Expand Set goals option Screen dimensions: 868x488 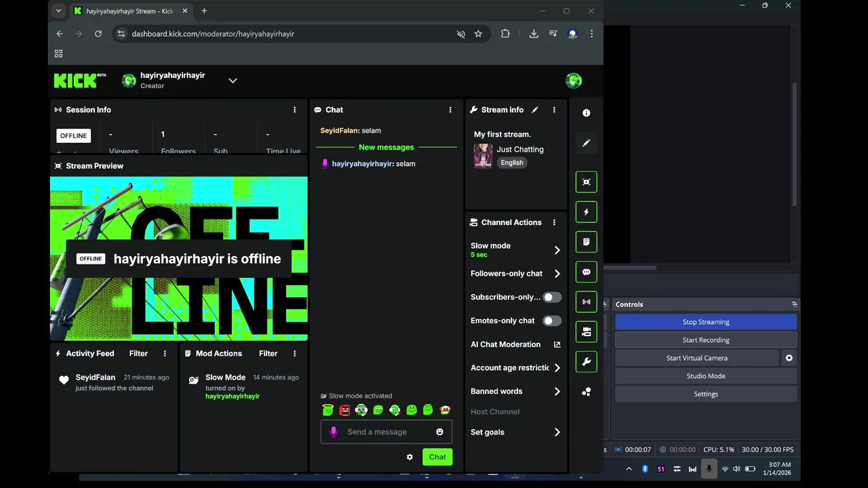click(x=557, y=432)
